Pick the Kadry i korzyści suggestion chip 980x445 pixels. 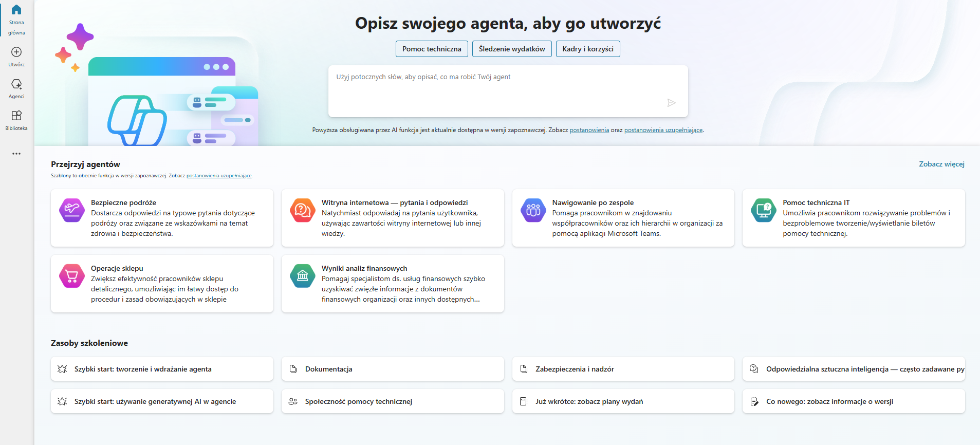[x=588, y=49]
